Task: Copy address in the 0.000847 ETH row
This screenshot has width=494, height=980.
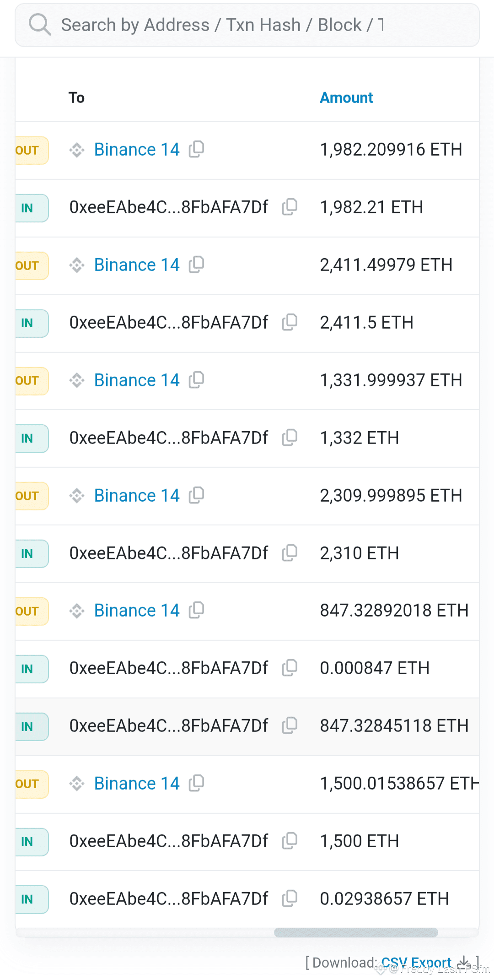Action: (x=290, y=668)
